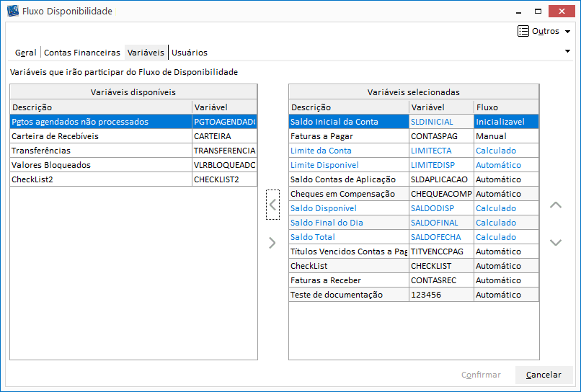Click the Fluxo column header
Image resolution: width=581 pixels, height=392 pixels.
click(x=506, y=107)
